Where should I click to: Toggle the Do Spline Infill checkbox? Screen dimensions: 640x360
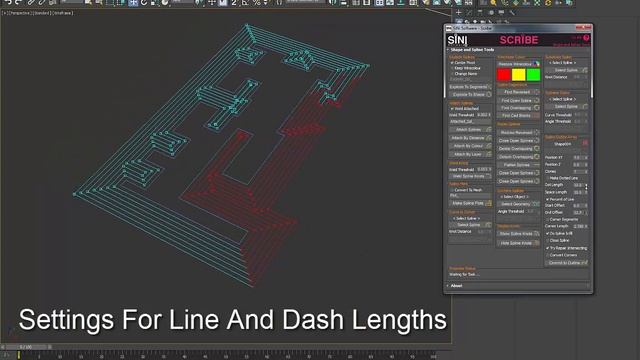(547, 233)
